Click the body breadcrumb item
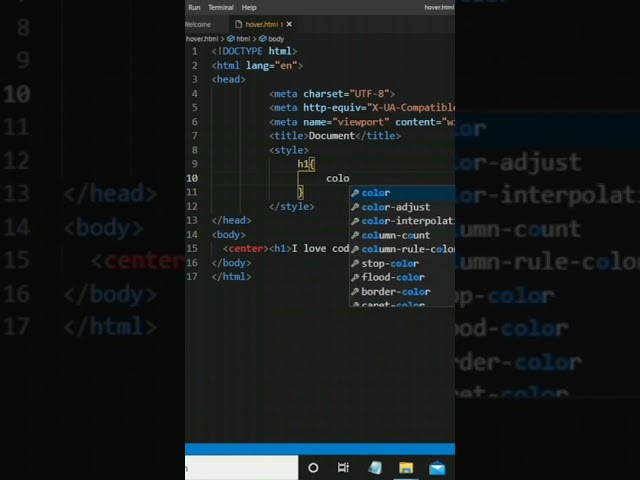This screenshot has height=480, width=640. [276, 39]
